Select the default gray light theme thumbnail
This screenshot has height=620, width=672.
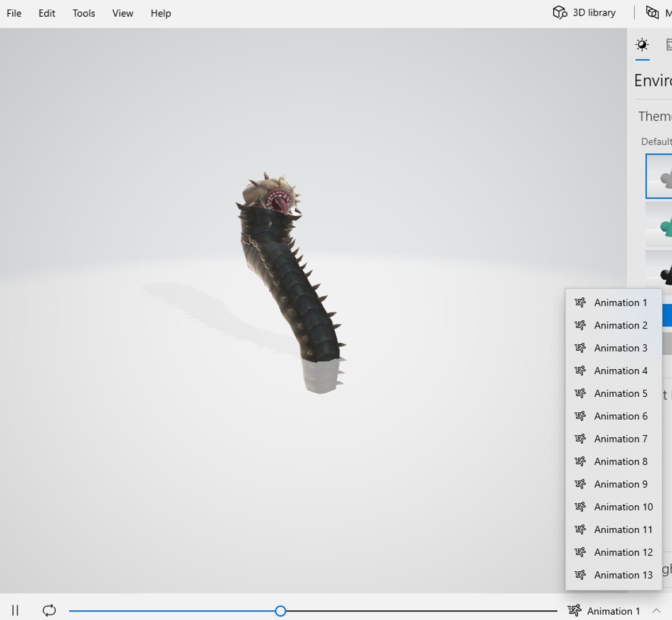[659, 176]
